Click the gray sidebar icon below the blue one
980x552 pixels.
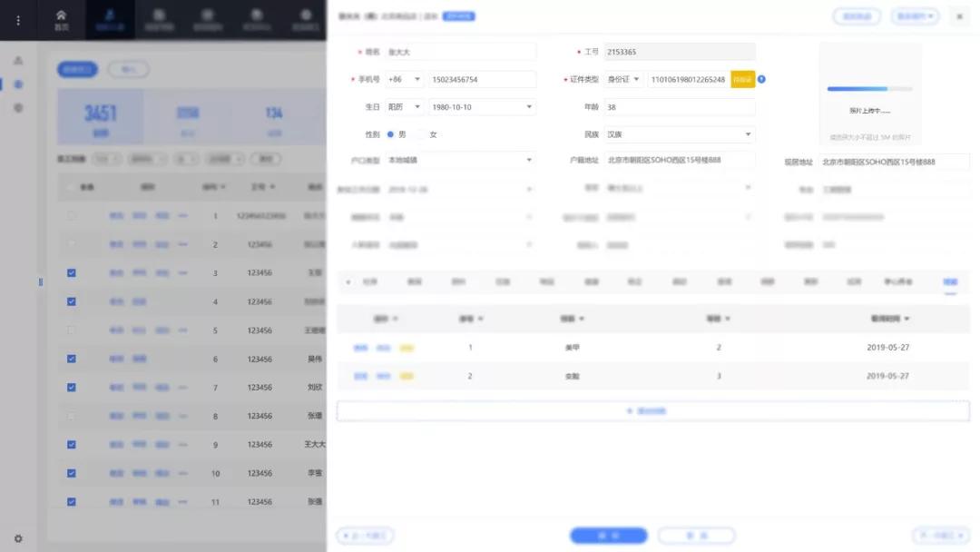[x=18, y=107]
